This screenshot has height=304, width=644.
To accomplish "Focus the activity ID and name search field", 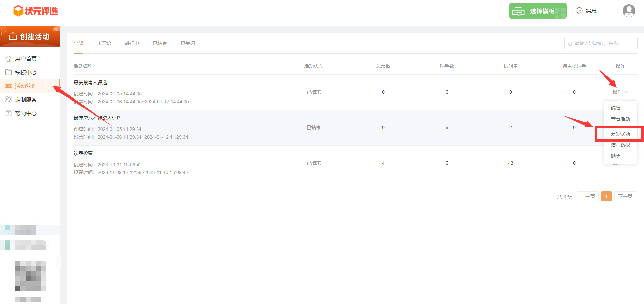I will point(603,44).
